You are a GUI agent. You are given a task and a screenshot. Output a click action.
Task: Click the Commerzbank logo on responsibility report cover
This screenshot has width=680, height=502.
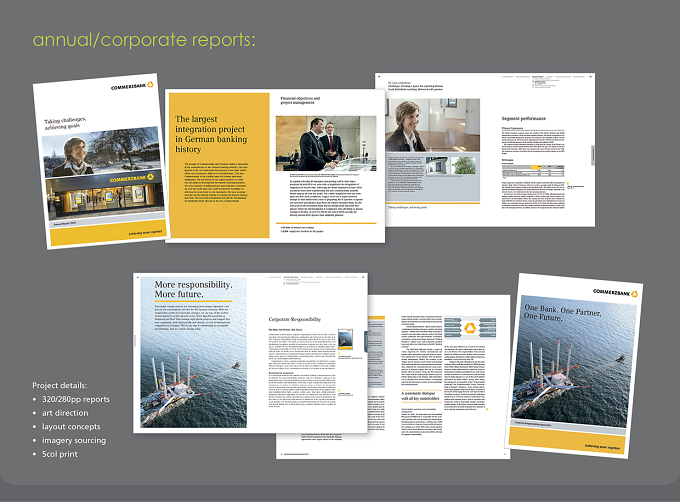pos(615,293)
